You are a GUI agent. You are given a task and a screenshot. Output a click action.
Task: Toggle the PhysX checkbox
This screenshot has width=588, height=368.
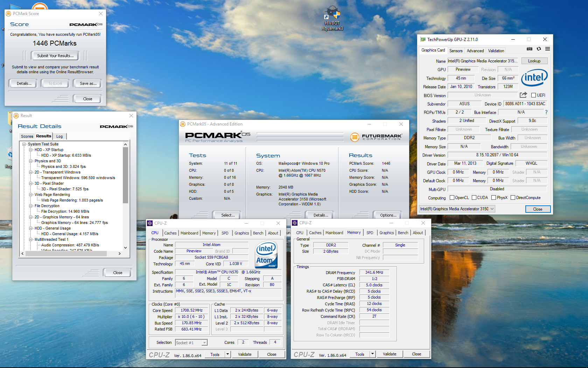pyautogui.click(x=493, y=198)
